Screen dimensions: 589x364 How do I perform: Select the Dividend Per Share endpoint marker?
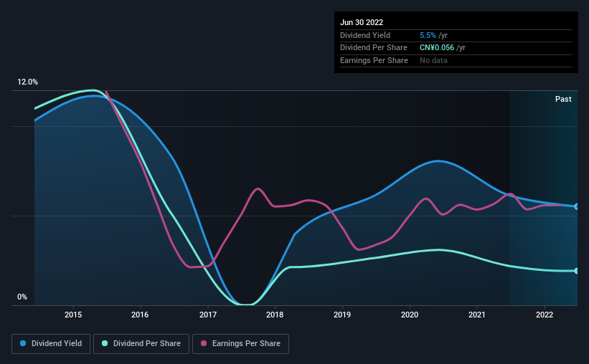point(577,271)
